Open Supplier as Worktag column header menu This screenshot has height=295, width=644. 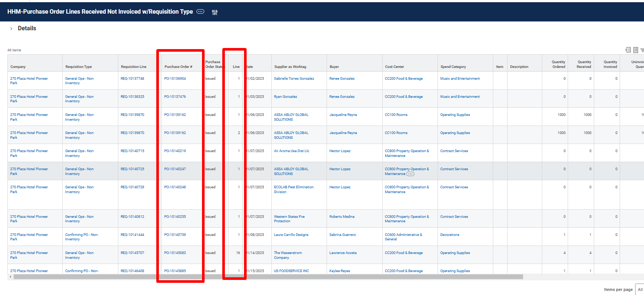pyautogui.click(x=290, y=67)
